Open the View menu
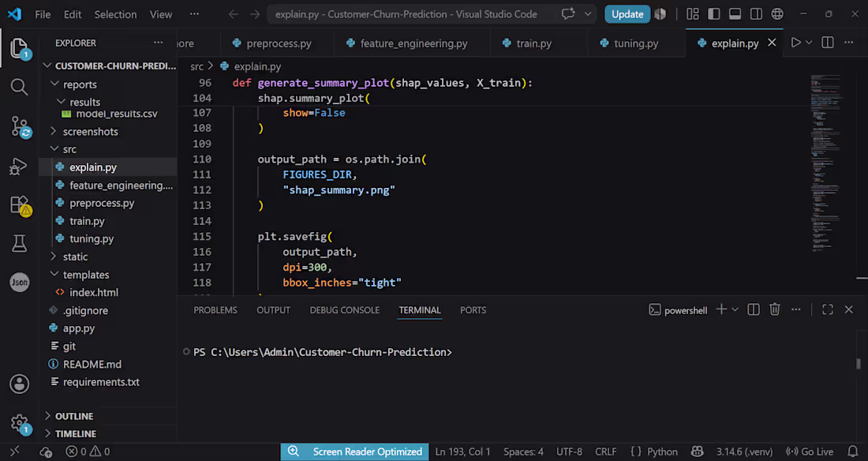 tap(160, 14)
